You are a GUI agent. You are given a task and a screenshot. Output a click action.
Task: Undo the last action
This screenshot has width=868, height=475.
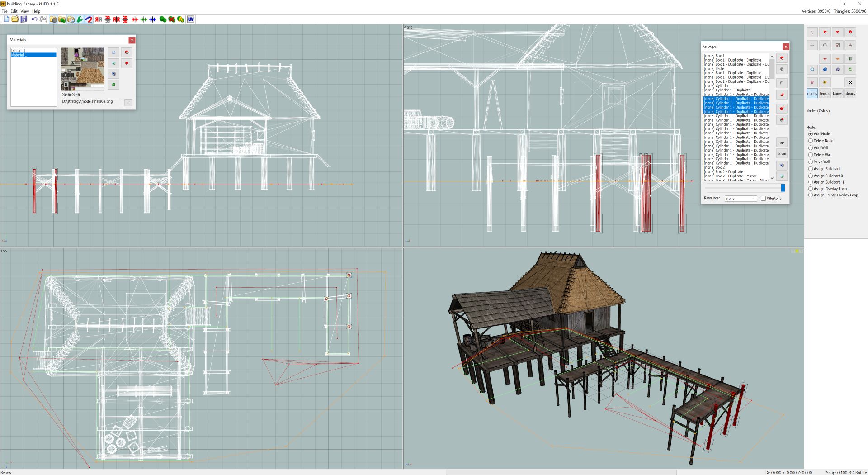pos(35,19)
